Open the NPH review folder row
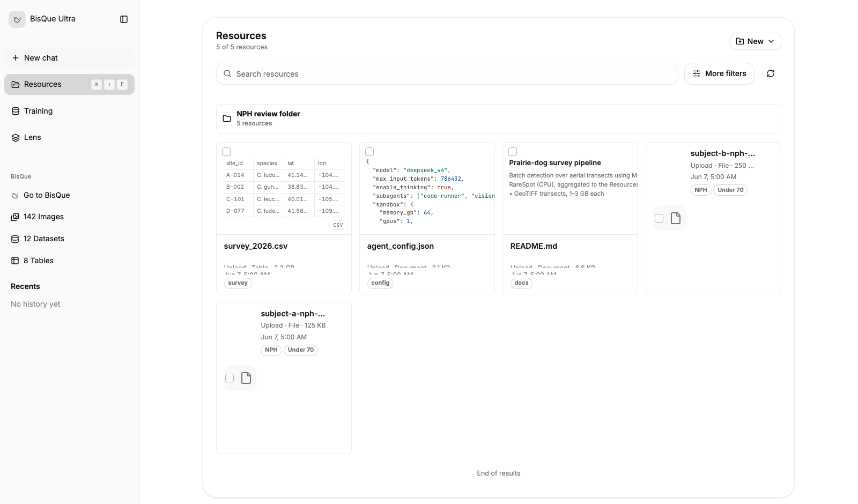Screen dimensions: 858x504 point(499,118)
